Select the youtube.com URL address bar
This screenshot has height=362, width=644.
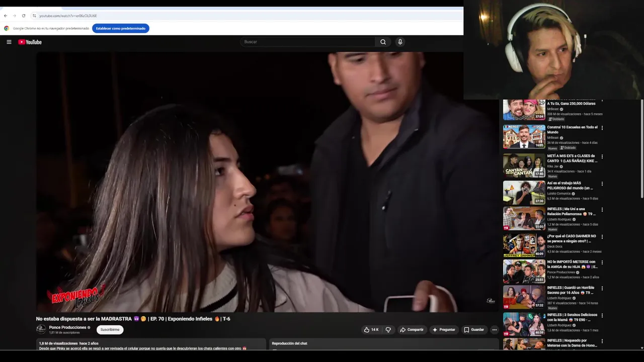[68, 16]
